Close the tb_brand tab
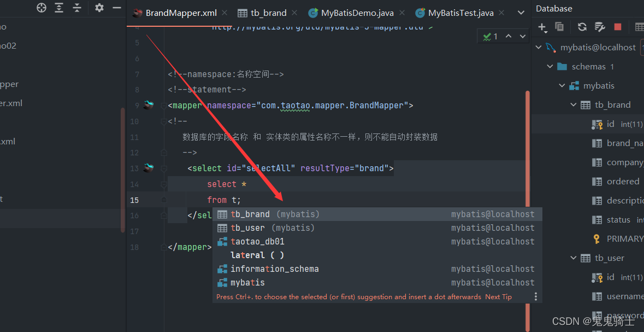The image size is (644, 332). (294, 13)
